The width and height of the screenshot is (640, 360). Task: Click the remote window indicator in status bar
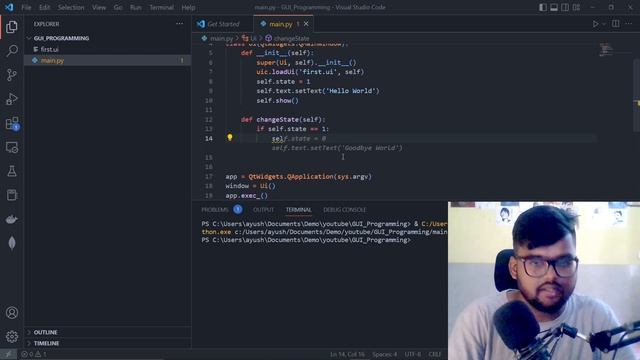(8, 354)
